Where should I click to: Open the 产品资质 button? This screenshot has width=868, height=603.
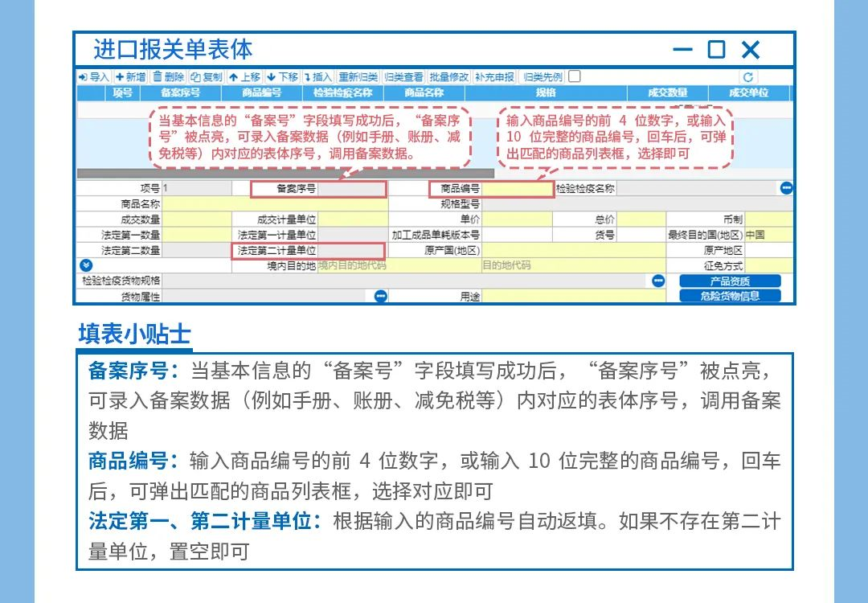coord(730,281)
